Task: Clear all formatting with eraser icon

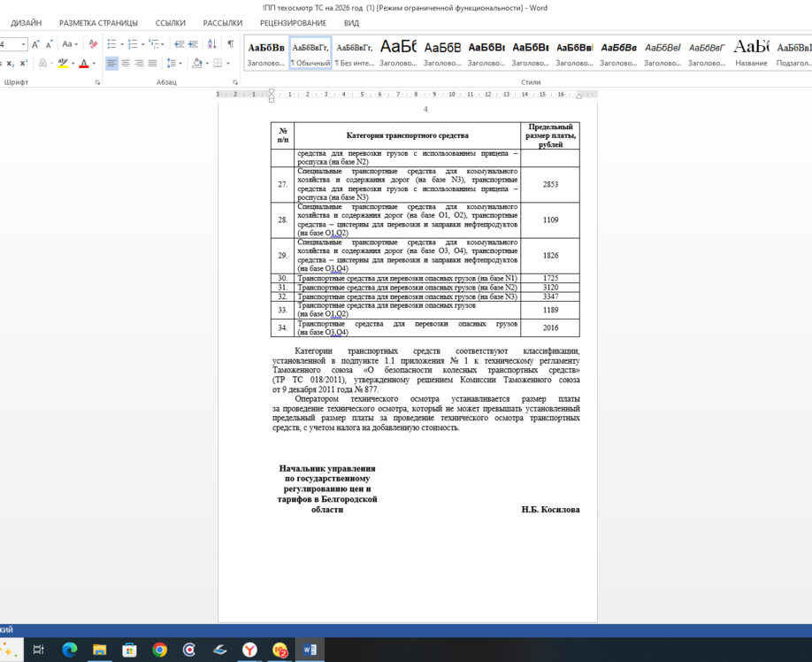Action: [x=93, y=44]
